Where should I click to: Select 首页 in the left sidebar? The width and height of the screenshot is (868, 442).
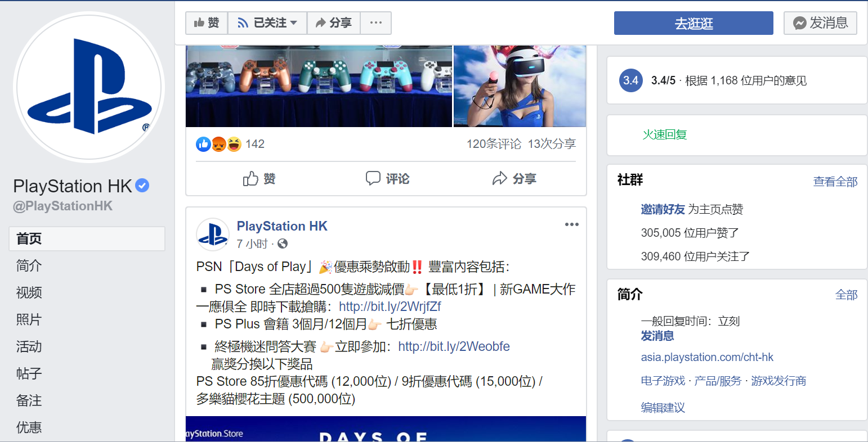click(87, 238)
